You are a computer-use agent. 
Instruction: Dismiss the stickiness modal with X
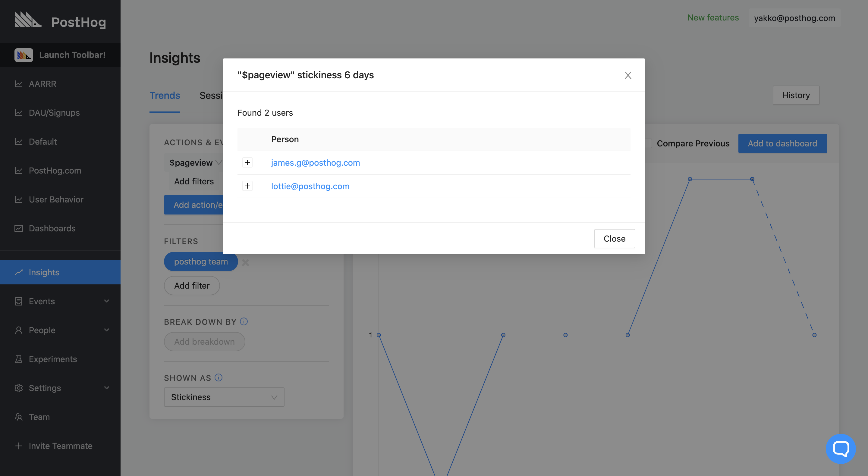click(628, 75)
